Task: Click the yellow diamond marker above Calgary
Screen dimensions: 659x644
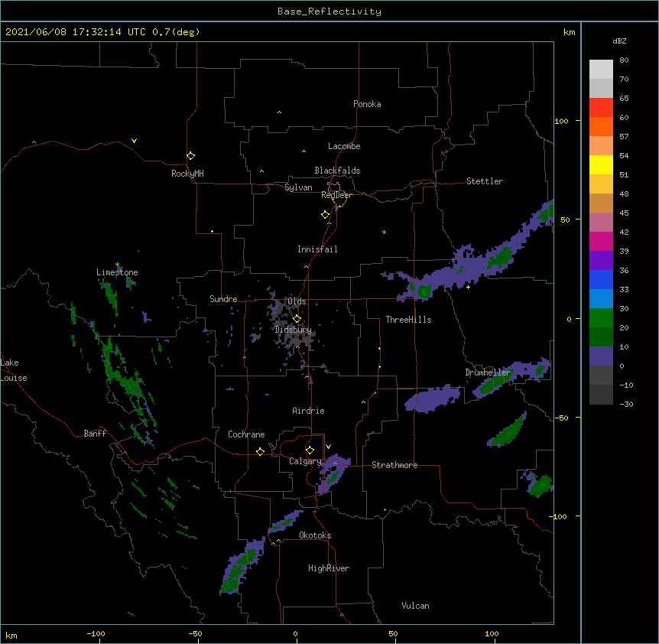Action: 310,450
